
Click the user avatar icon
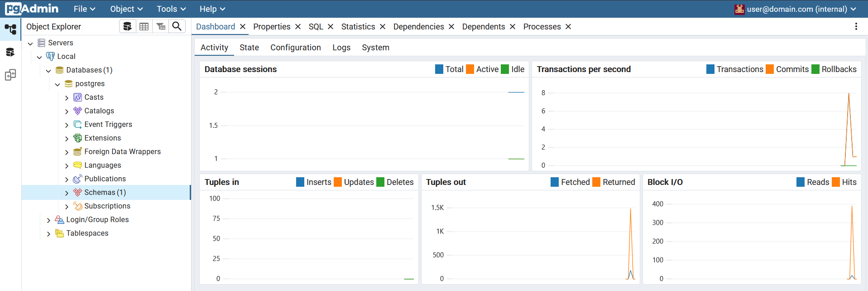pos(739,9)
